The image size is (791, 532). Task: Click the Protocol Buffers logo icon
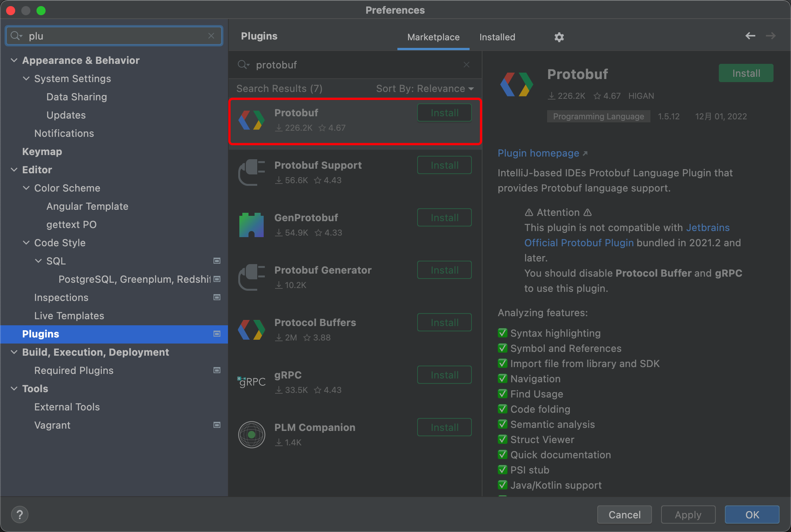(x=251, y=330)
